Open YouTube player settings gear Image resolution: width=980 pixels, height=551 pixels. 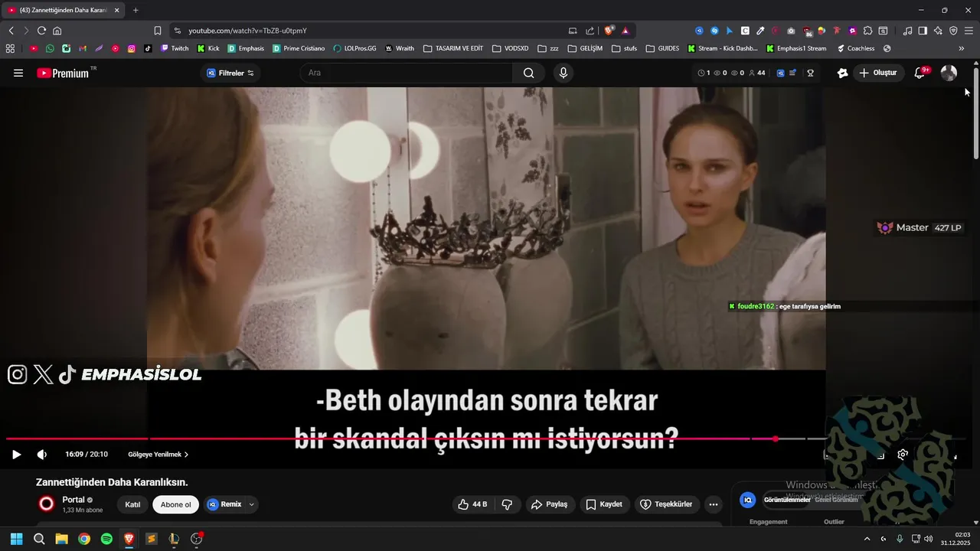click(x=903, y=455)
